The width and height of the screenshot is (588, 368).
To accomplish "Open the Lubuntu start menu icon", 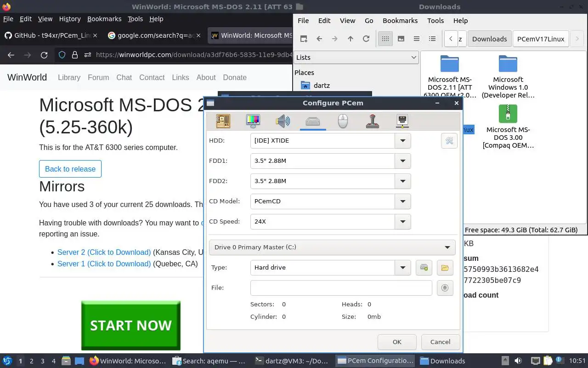I will (7, 361).
